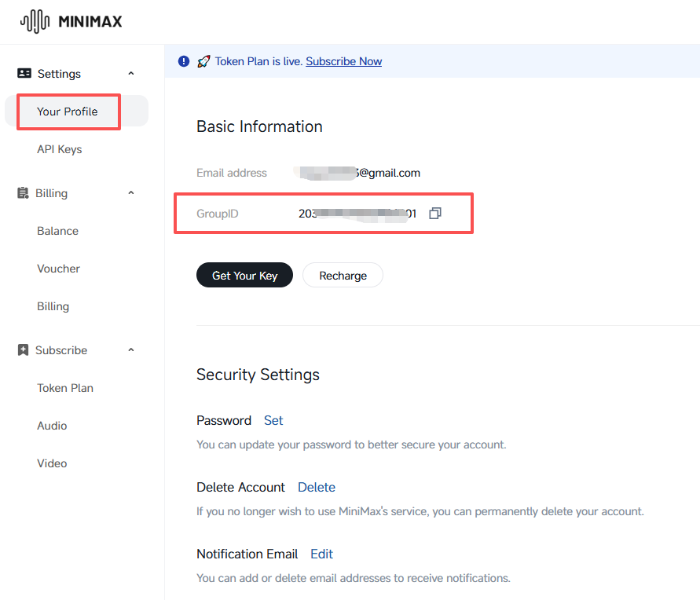Open Your Profile in the sidebar
Image resolution: width=700 pixels, height=600 pixels.
click(76, 111)
